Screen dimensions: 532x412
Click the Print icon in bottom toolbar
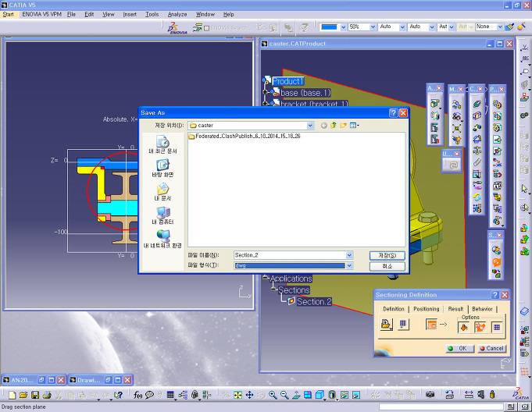tap(47, 395)
